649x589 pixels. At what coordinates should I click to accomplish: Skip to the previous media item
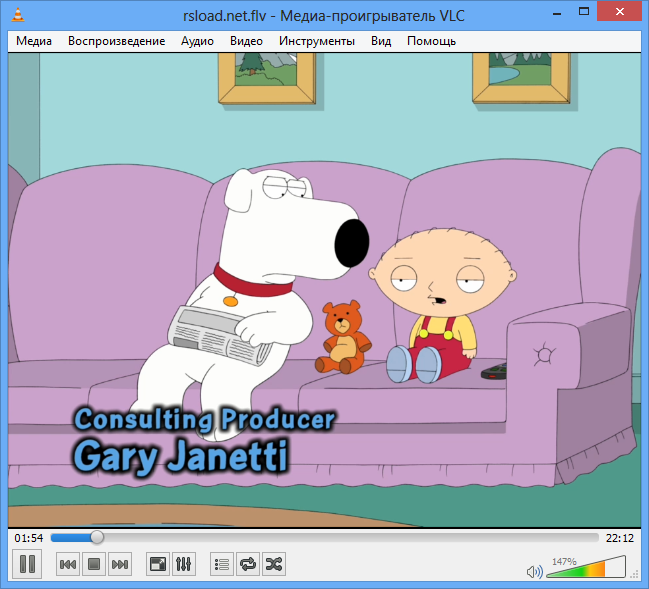pos(68,564)
